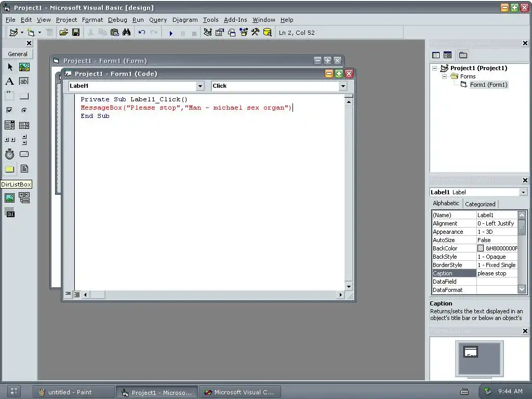Select the CheckBox tool in toolbox
The height and width of the screenshot is (399, 532).
(x=10, y=110)
